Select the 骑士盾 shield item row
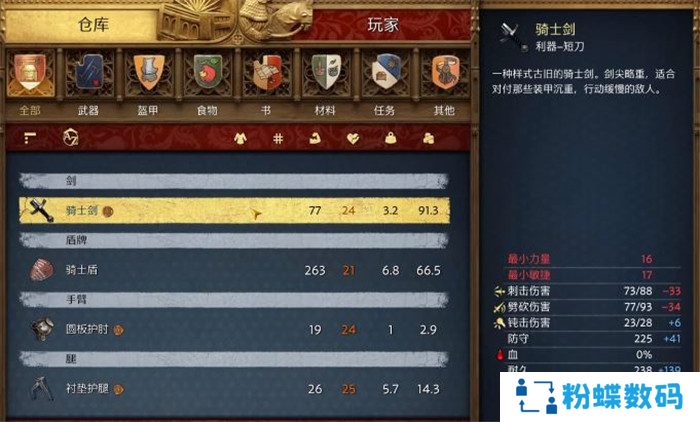 pyautogui.click(x=234, y=270)
